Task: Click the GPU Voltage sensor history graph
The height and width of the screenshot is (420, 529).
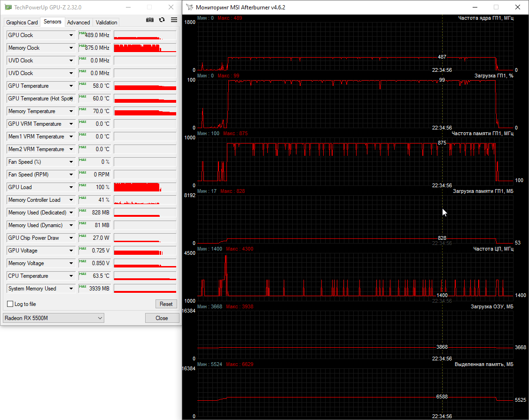Action: [145, 251]
